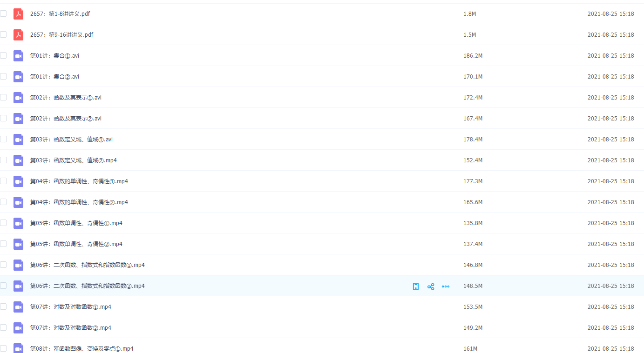The image size is (644, 353).
Task: Click the 186.2M size of 第01讲：集合①.avi
Action: tap(473, 56)
